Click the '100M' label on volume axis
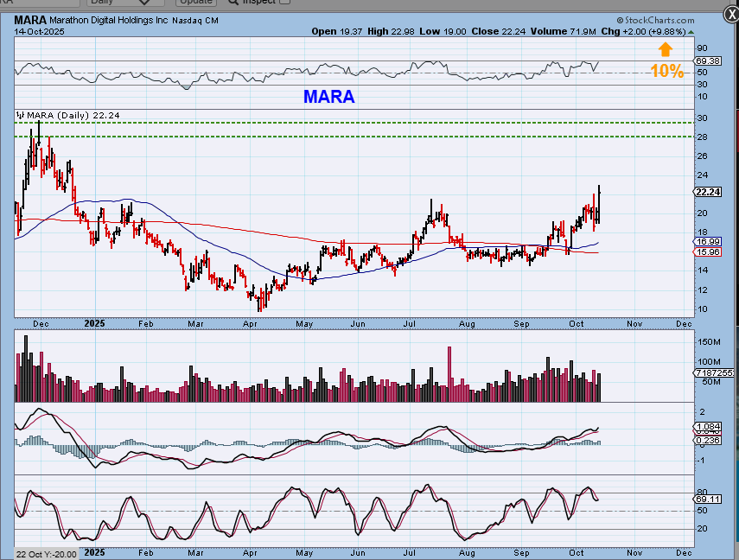739x560 pixels. point(709,361)
